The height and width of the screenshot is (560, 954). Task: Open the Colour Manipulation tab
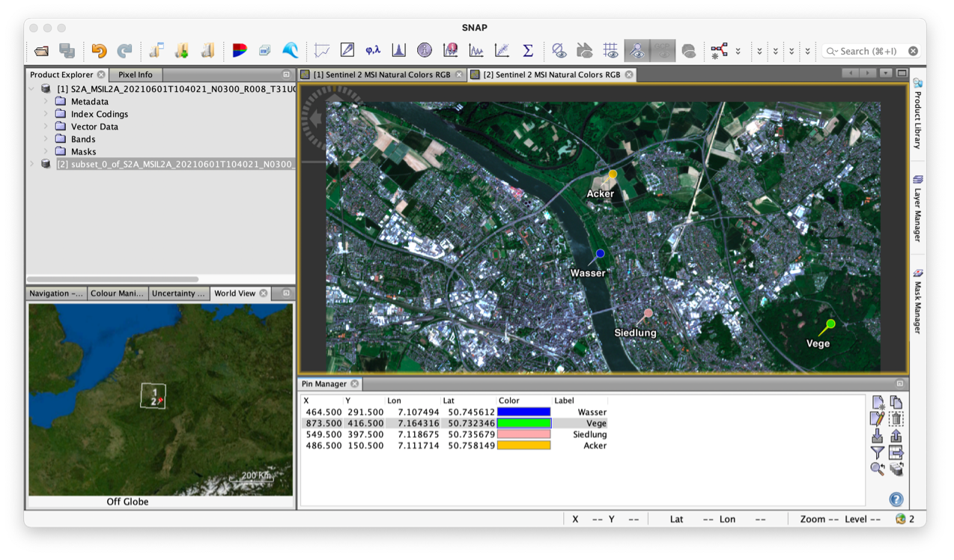pos(117,293)
